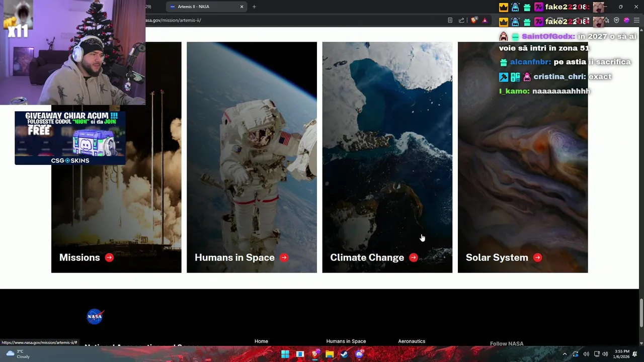Open the Brave hamburger menu
644x362 pixels.
click(636, 20)
